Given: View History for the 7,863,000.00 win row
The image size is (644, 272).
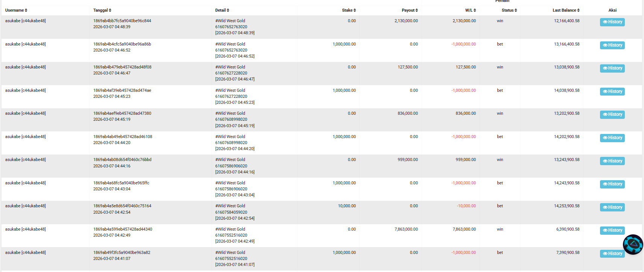Looking at the screenshot, I should pos(612,231).
